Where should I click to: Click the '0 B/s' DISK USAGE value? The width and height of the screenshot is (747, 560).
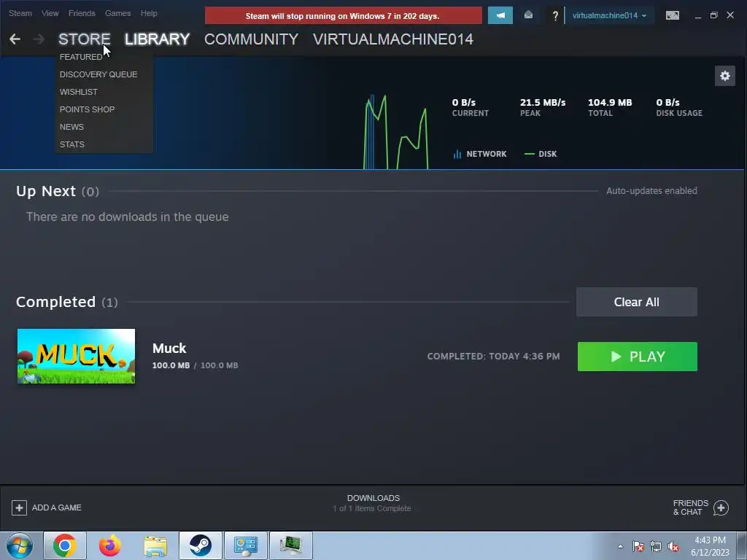[668, 102]
